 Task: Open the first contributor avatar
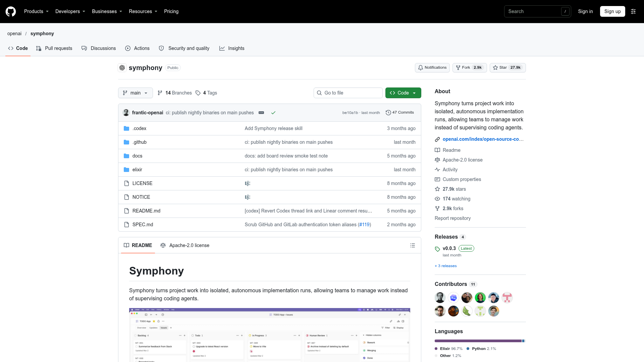440,298
